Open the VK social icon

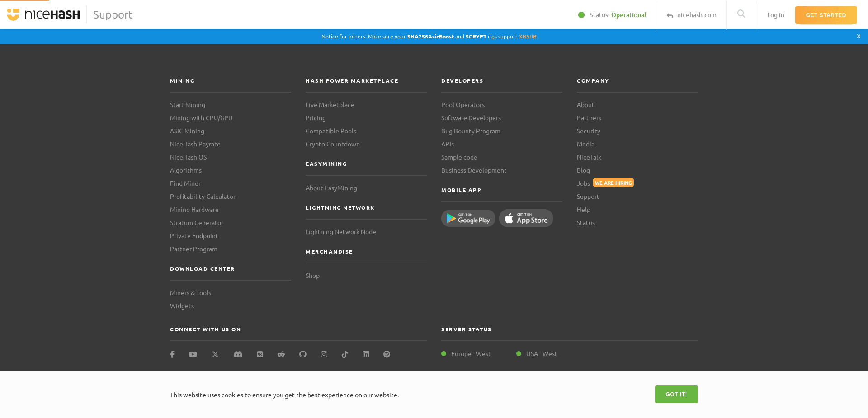point(259,354)
